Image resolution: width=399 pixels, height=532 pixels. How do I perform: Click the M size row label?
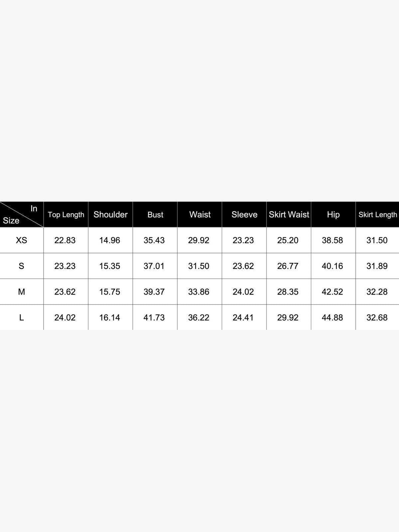pos(22,292)
